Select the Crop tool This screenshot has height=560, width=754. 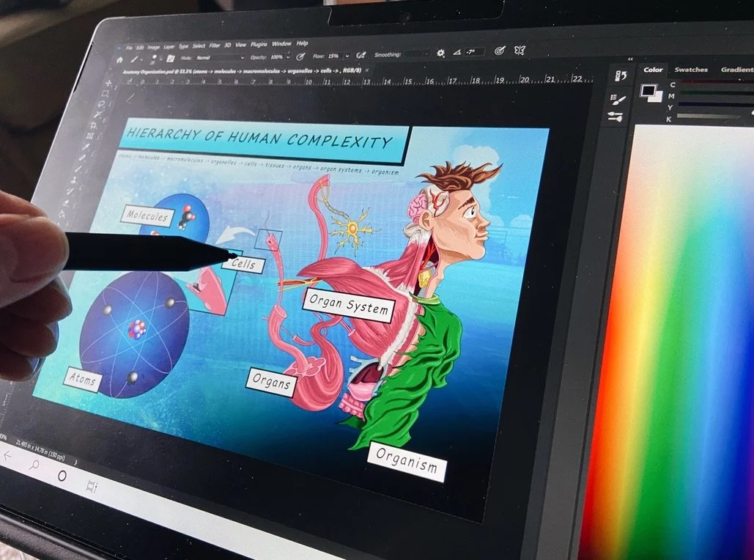(x=93, y=125)
